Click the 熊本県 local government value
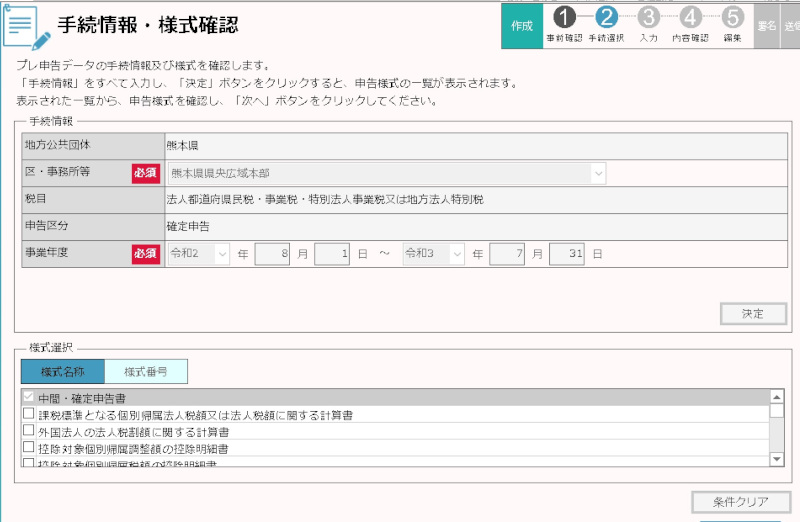Screen dimensions: 800x522 (182, 146)
